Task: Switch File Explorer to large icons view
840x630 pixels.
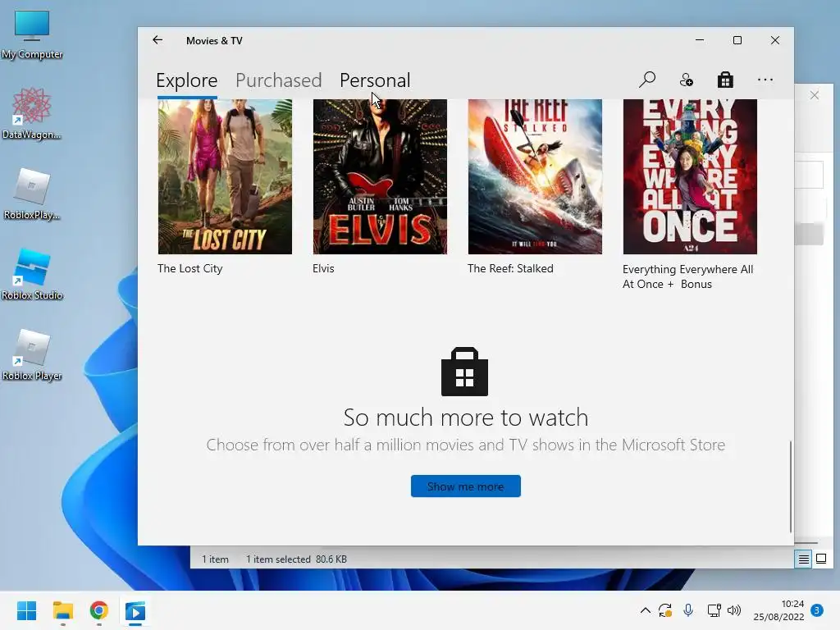Action: pos(821,559)
